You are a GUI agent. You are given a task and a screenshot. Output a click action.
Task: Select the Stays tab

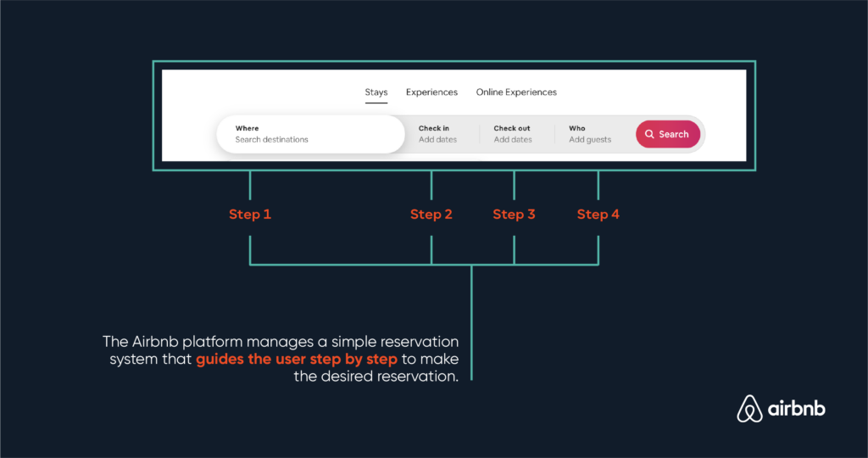coord(376,92)
